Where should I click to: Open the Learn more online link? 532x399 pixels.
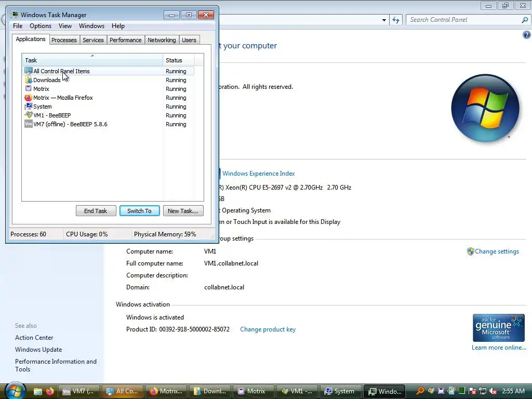pyautogui.click(x=499, y=348)
